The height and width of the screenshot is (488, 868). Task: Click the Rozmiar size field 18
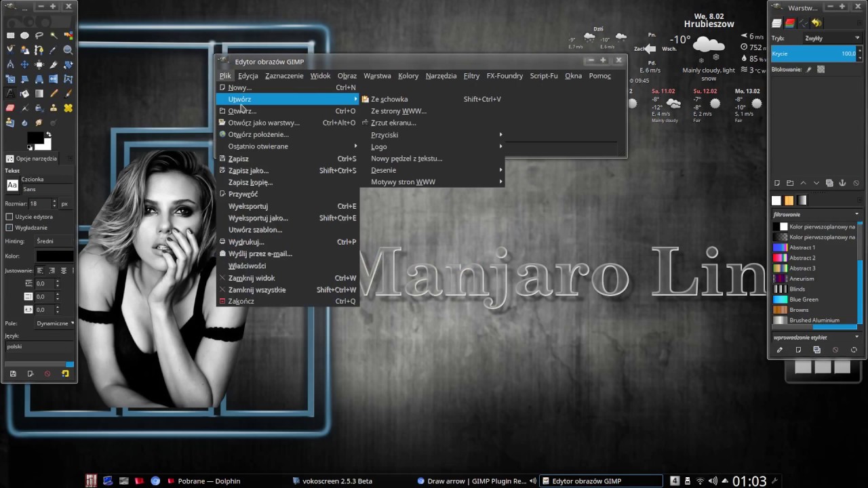(40, 203)
